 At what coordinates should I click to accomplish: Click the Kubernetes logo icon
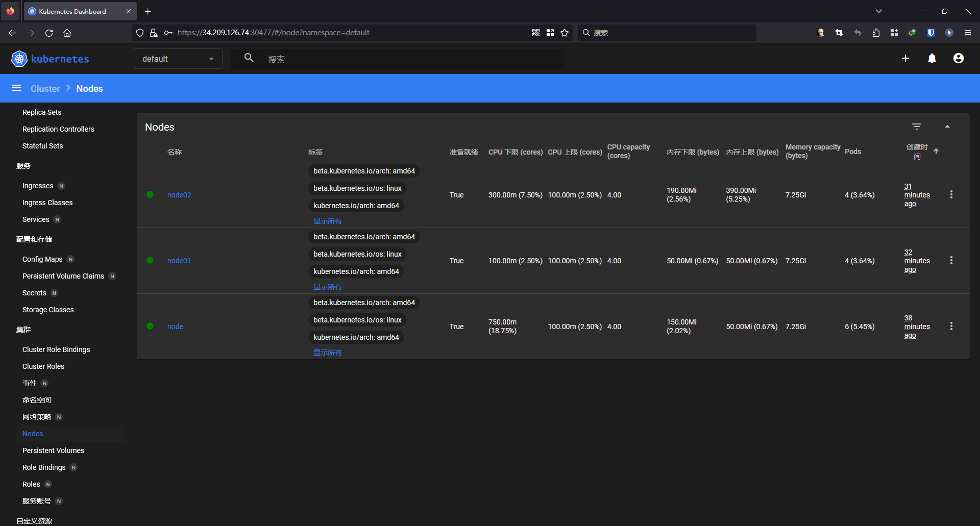tap(19, 59)
